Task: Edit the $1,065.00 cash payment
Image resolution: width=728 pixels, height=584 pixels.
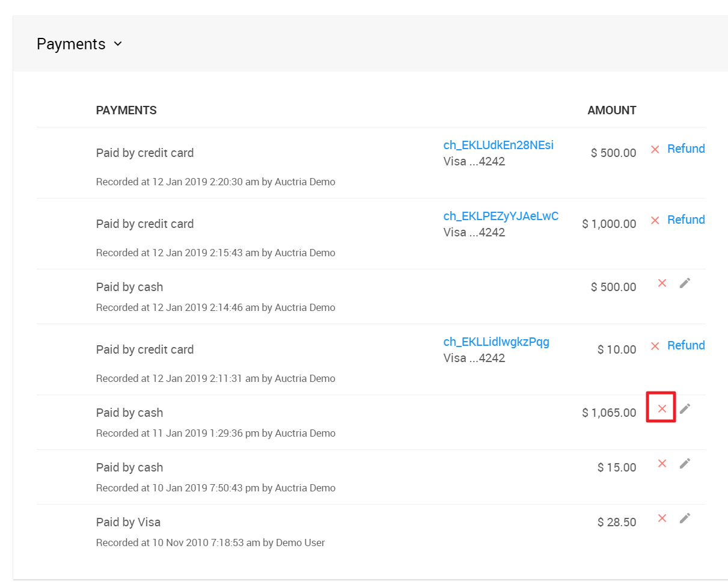Action: tap(685, 409)
